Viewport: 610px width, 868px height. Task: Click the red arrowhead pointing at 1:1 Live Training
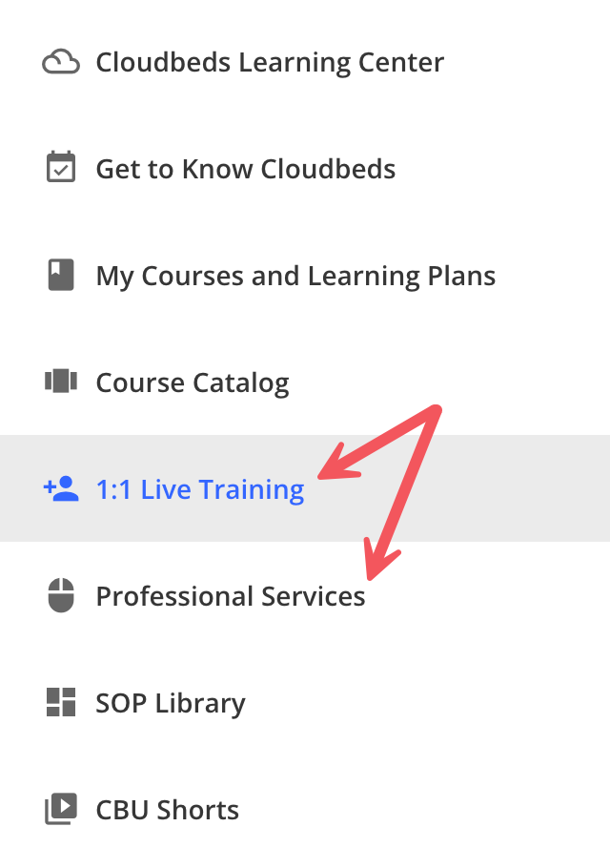[x=329, y=471]
